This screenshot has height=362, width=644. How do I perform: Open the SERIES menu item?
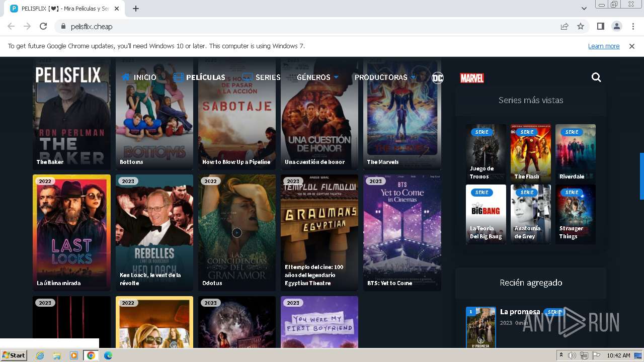pos(262,77)
